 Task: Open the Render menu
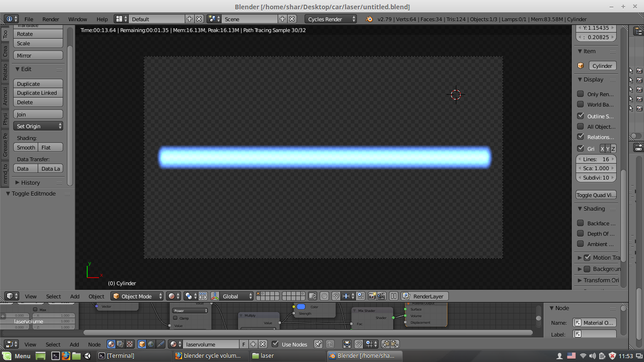(51, 19)
